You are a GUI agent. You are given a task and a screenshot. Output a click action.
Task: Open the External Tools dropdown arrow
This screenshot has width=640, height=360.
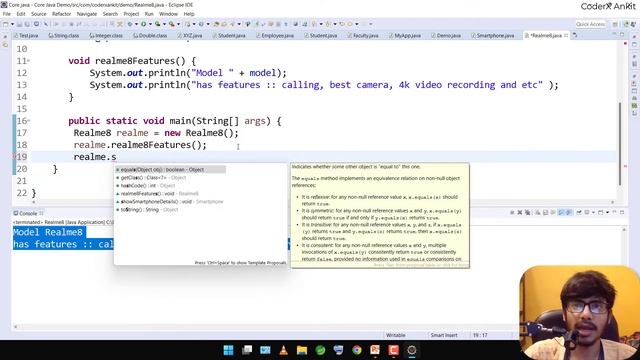178,24
